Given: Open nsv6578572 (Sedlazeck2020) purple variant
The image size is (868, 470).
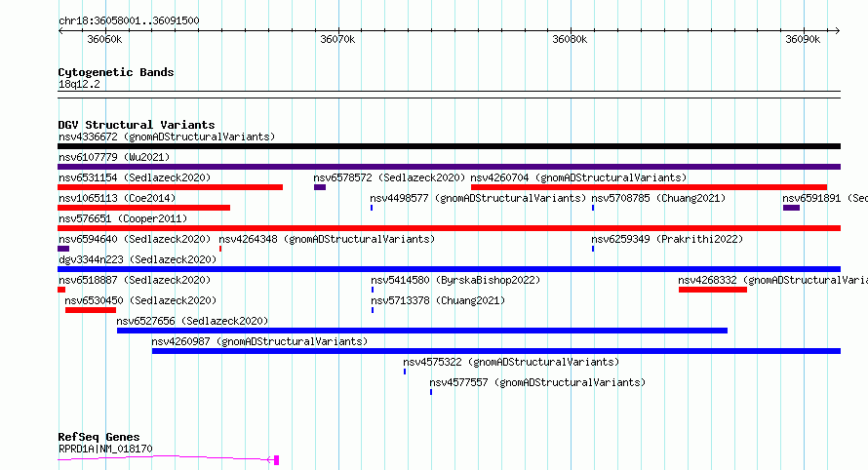Looking at the screenshot, I should click(320, 187).
